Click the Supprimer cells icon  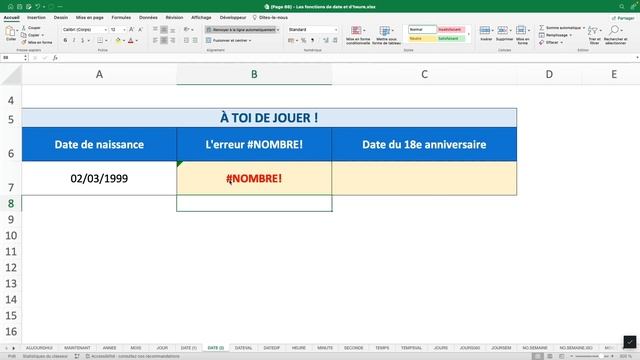click(x=503, y=30)
